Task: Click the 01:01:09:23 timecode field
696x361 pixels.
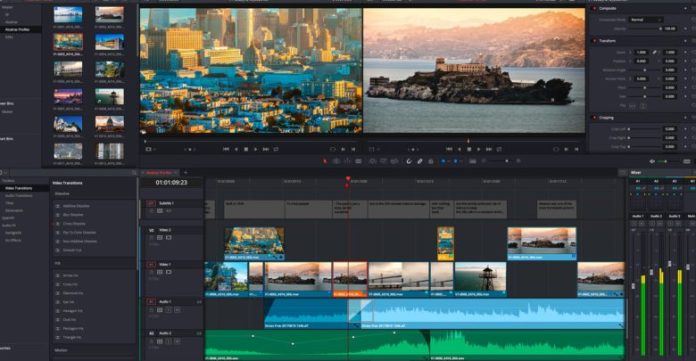Action: (x=172, y=182)
